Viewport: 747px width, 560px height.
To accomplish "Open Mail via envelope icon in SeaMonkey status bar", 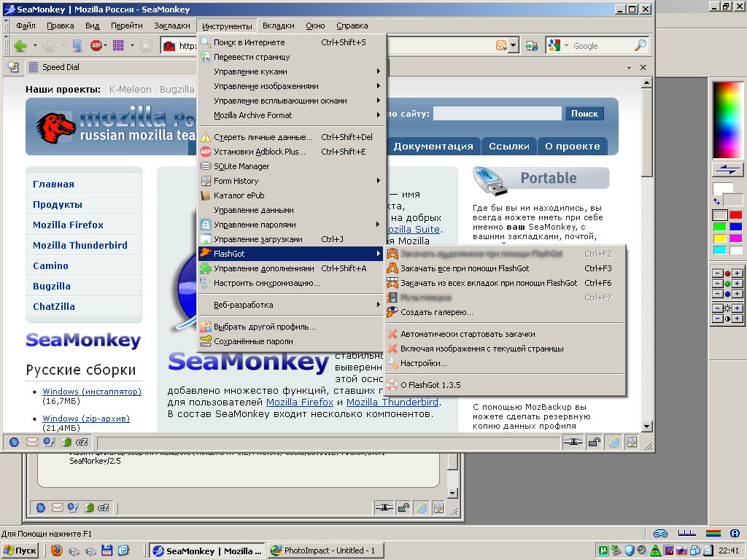I will point(32,443).
